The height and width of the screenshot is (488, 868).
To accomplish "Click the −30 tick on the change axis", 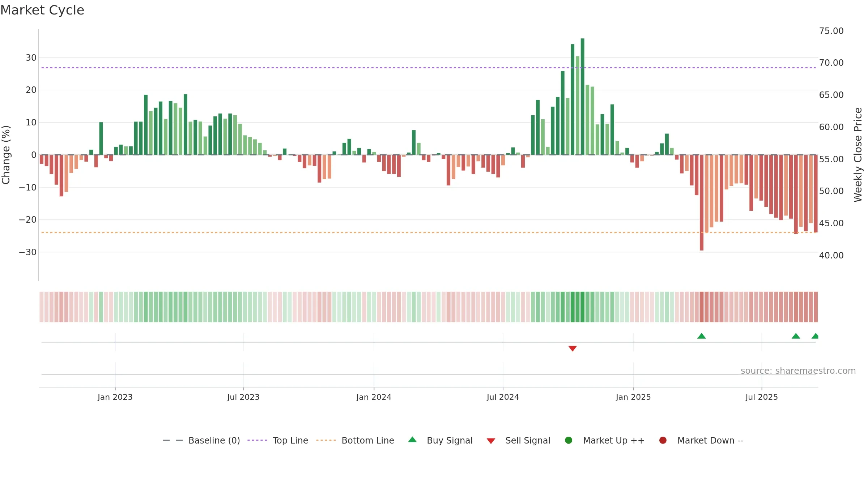I will (x=28, y=252).
